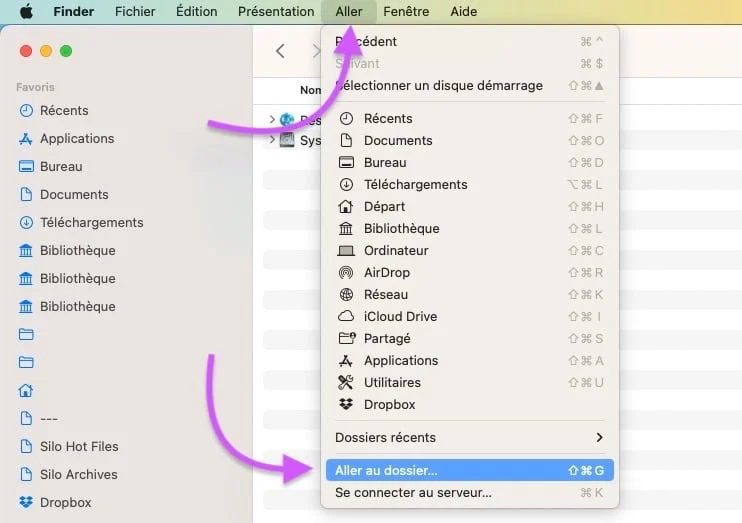
Task: Click Récents clock icon in Aller menu
Action: (x=346, y=119)
